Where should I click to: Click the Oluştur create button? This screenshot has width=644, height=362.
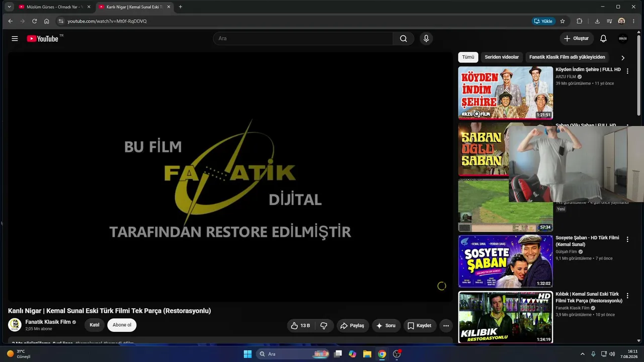(x=577, y=39)
